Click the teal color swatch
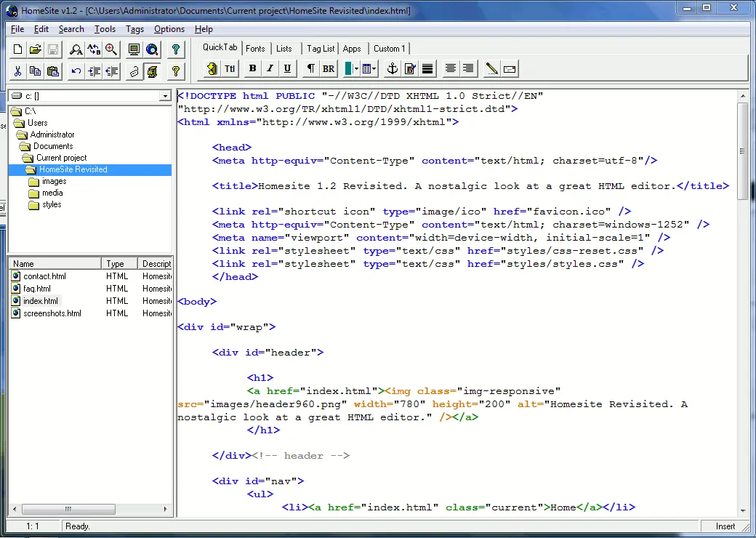This screenshot has height=538, width=756. click(347, 68)
